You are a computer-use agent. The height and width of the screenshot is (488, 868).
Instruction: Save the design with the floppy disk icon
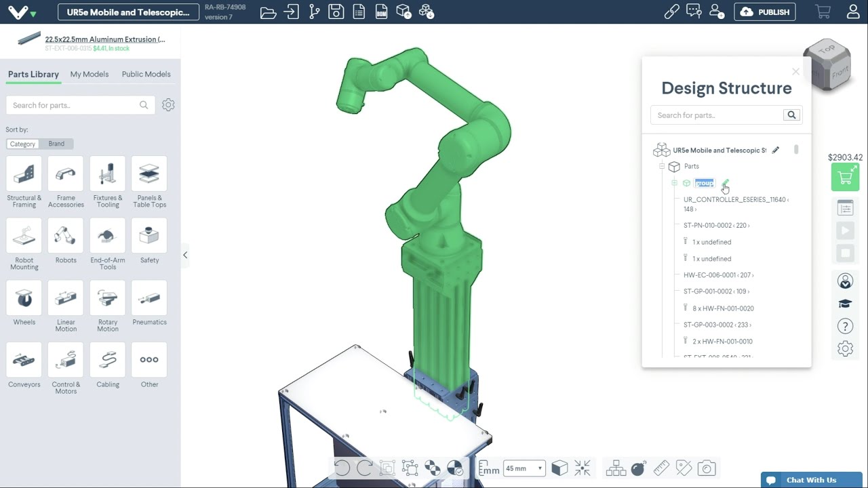[336, 12]
